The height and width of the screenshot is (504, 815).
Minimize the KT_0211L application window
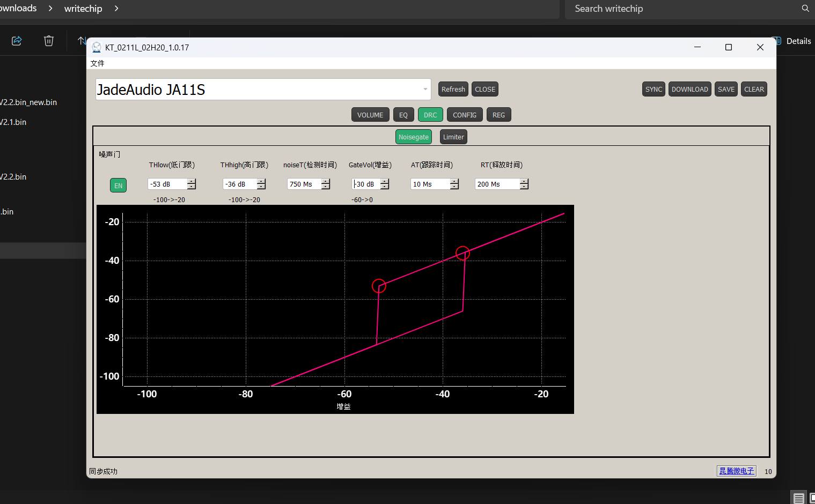[x=697, y=47]
